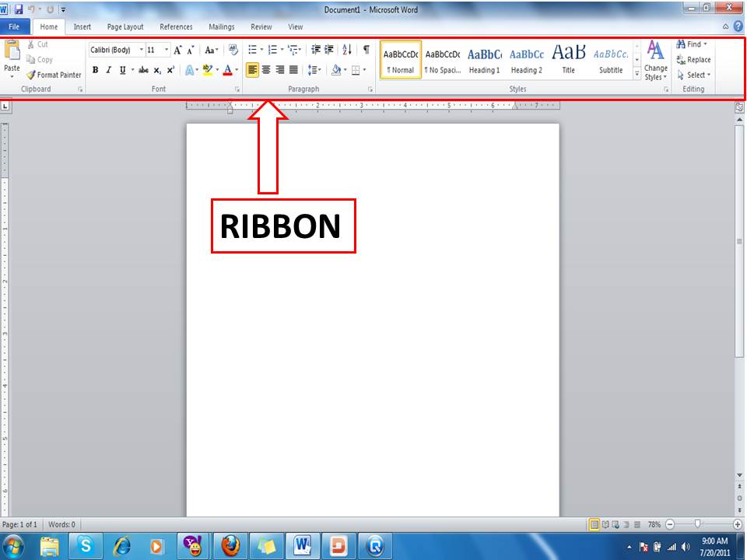Open Find in the Editing group
747x560 pixels.
pyautogui.click(x=689, y=44)
